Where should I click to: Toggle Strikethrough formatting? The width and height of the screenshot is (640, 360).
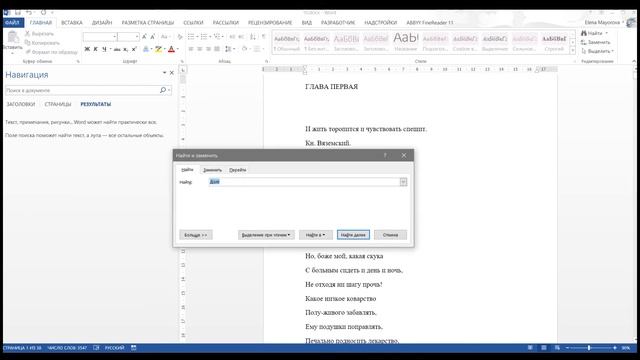point(117,49)
